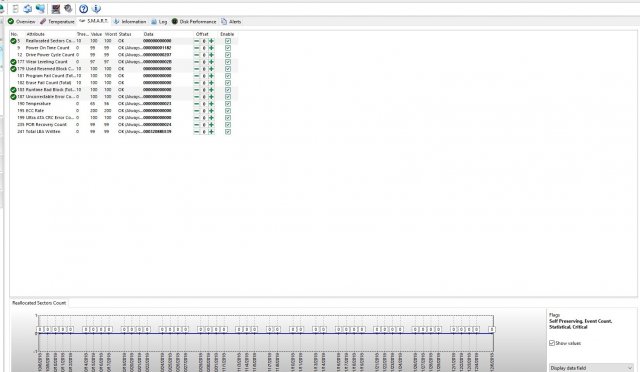The height and width of the screenshot is (372, 640).
Task: Sort by the Attribute column header
Action: click(x=36, y=34)
